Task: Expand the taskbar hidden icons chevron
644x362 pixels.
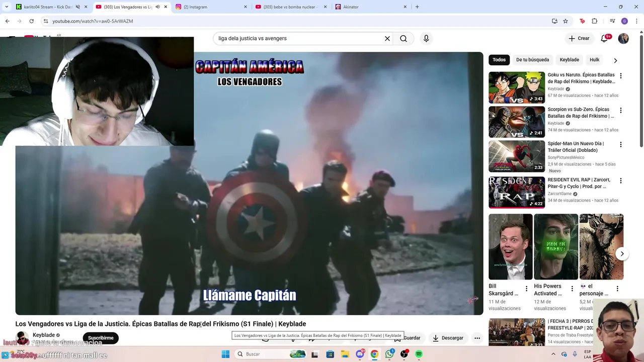Action: 553,354
